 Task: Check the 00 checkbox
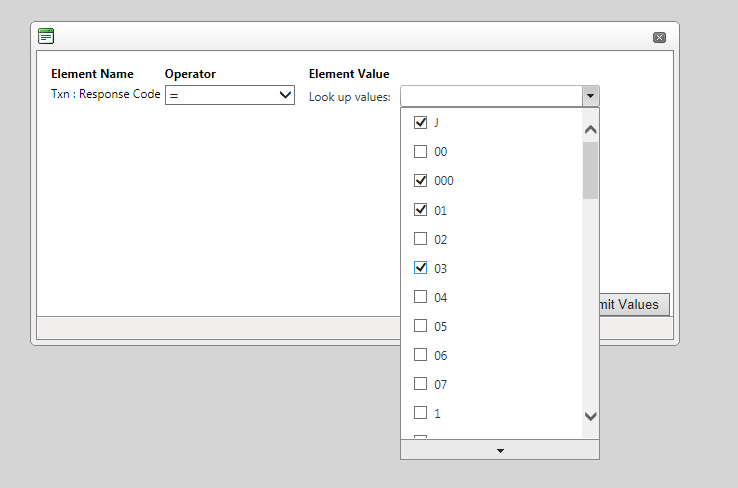click(420, 152)
